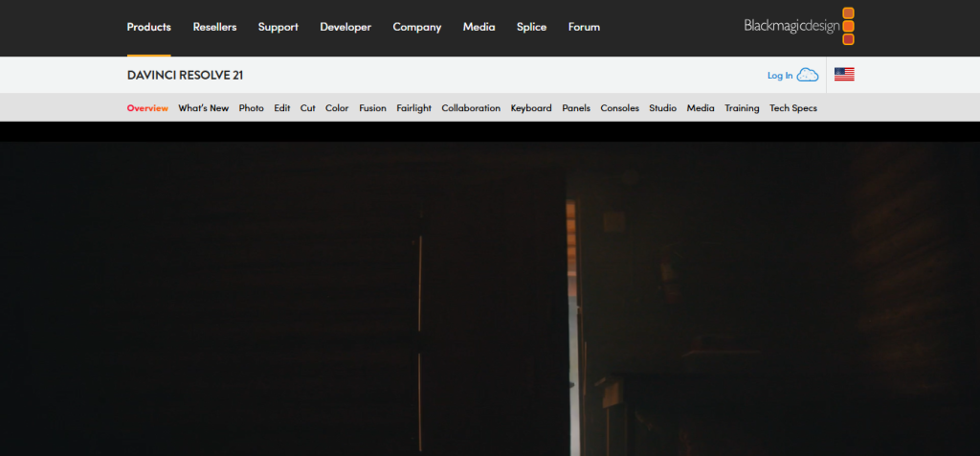Select the Photo tab
This screenshot has width=980, height=456.
coord(252,108)
